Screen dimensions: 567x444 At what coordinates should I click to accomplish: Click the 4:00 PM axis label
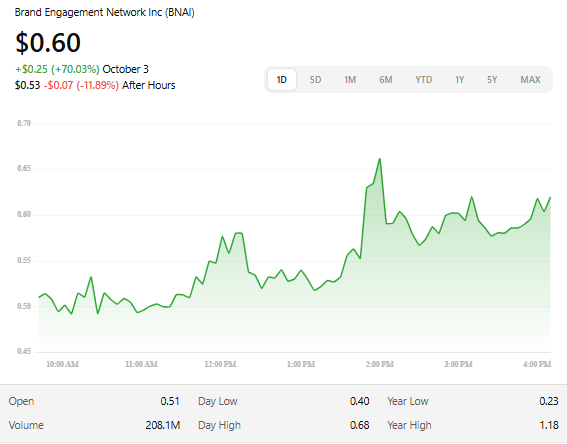(537, 364)
